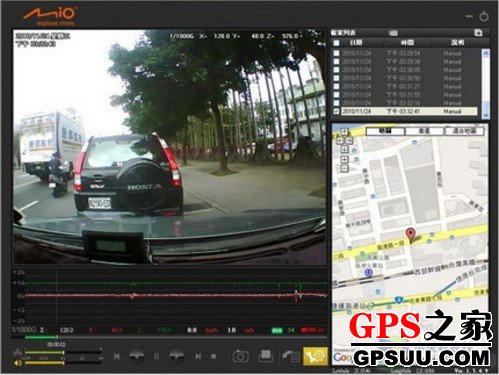This screenshot has width=499, height=375.
Task: Zoom in on the map
Action: 345,160
